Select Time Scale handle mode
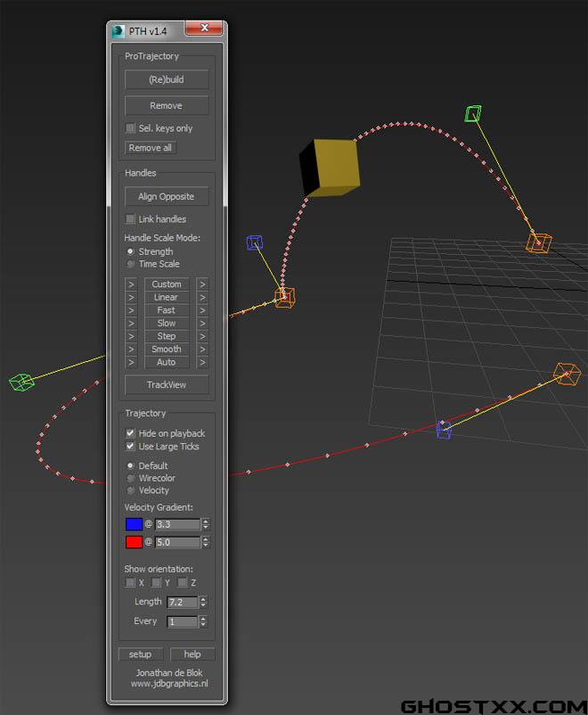Image resolution: width=588 pixels, height=715 pixels. tap(130, 264)
